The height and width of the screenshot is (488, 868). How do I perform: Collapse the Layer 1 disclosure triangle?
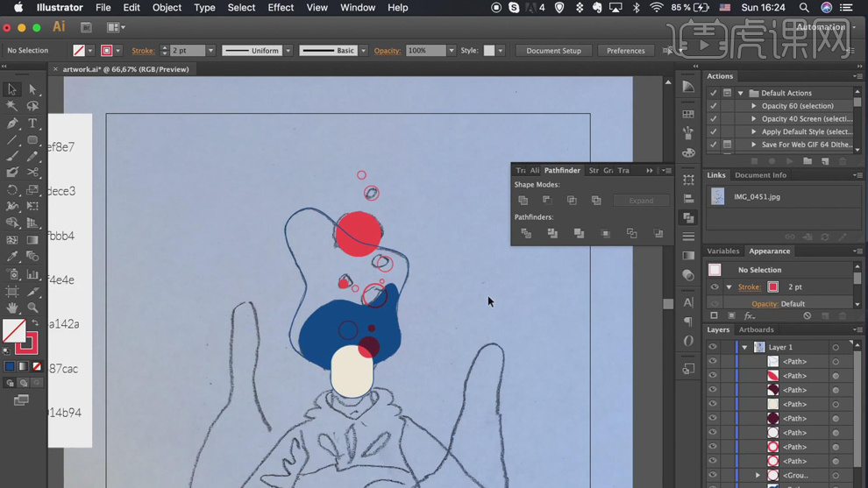click(744, 347)
